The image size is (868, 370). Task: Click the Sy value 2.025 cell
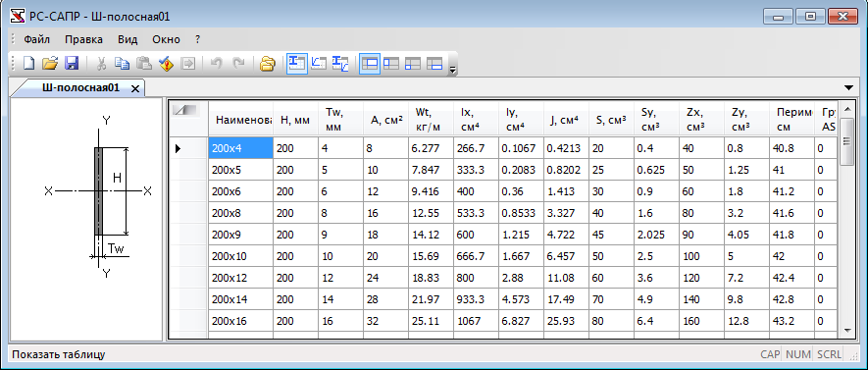656,235
